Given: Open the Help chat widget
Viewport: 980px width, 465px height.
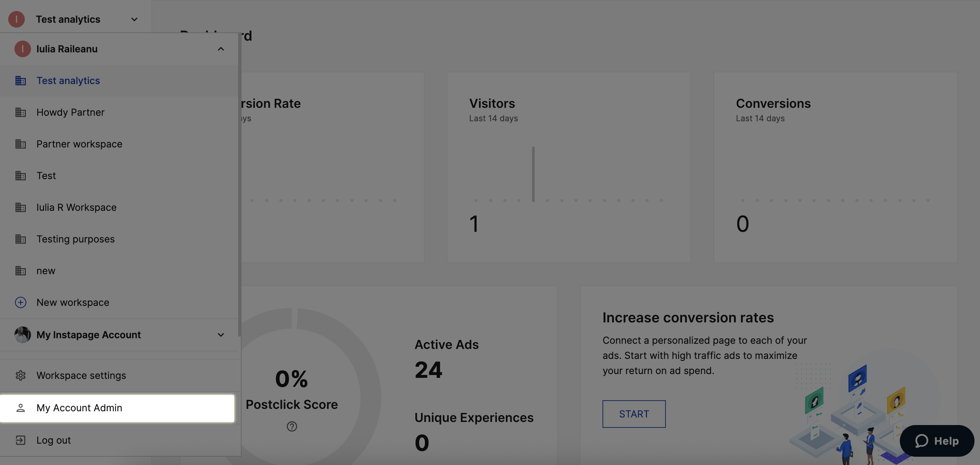Looking at the screenshot, I should (x=937, y=441).
